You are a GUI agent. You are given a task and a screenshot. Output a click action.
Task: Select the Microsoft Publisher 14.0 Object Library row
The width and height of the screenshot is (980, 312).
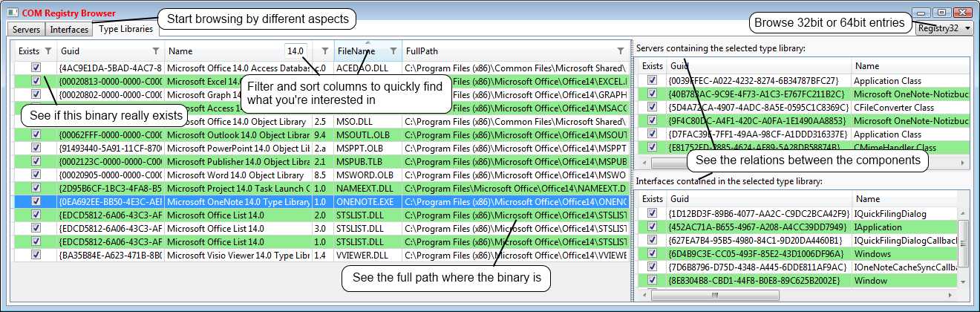pyautogui.click(x=319, y=161)
